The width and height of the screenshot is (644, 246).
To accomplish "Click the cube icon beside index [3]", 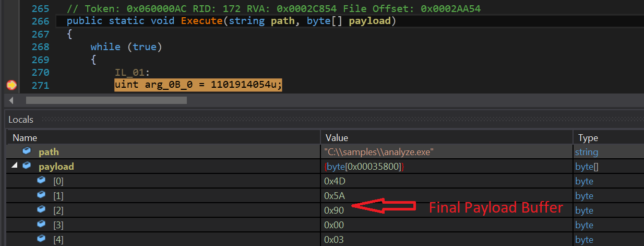I will pos(41,225).
